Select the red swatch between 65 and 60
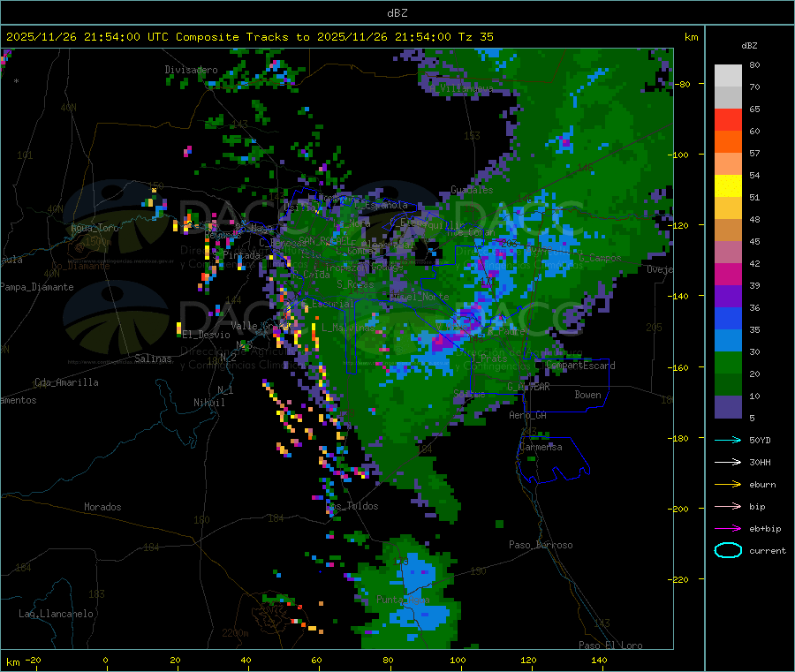795x672 pixels. tap(728, 119)
